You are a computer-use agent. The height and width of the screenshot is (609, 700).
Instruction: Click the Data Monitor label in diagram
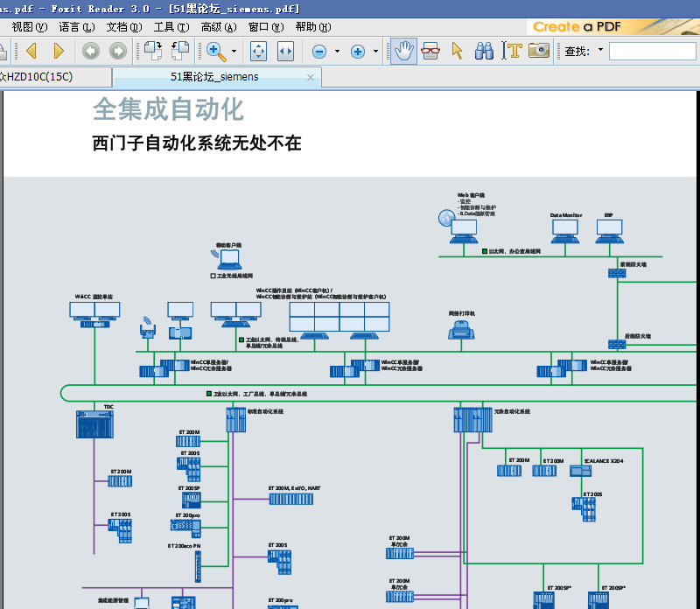[566, 215]
